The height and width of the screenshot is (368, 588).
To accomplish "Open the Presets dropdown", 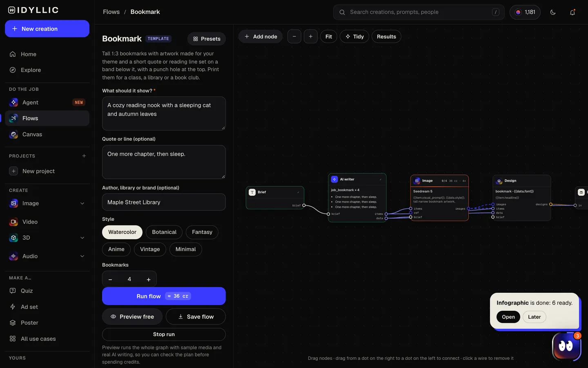I will (x=207, y=39).
